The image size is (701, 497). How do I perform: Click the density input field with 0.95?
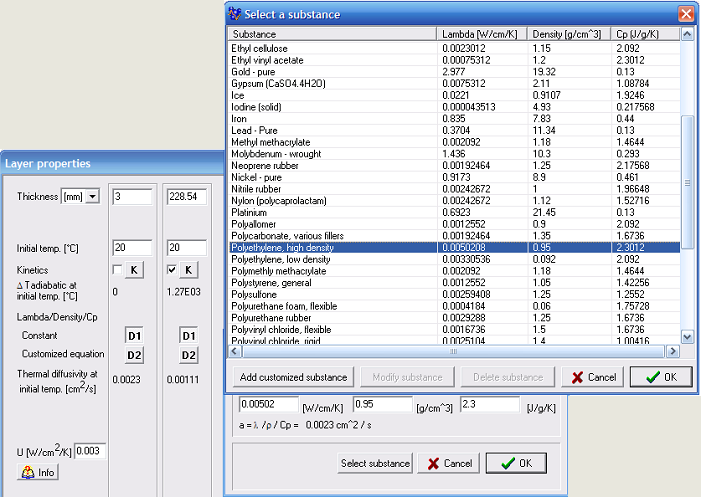click(383, 404)
